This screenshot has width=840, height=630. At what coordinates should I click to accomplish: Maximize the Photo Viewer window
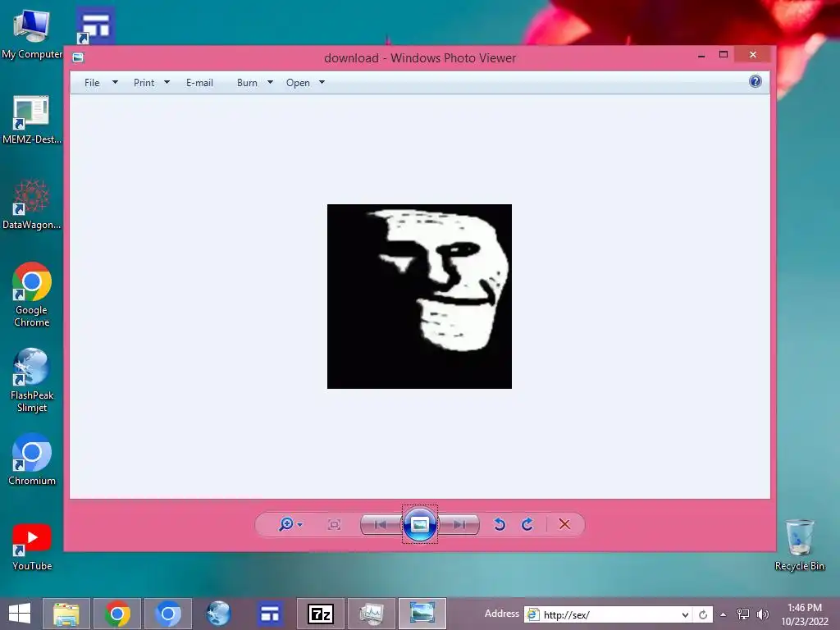tap(724, 55)
